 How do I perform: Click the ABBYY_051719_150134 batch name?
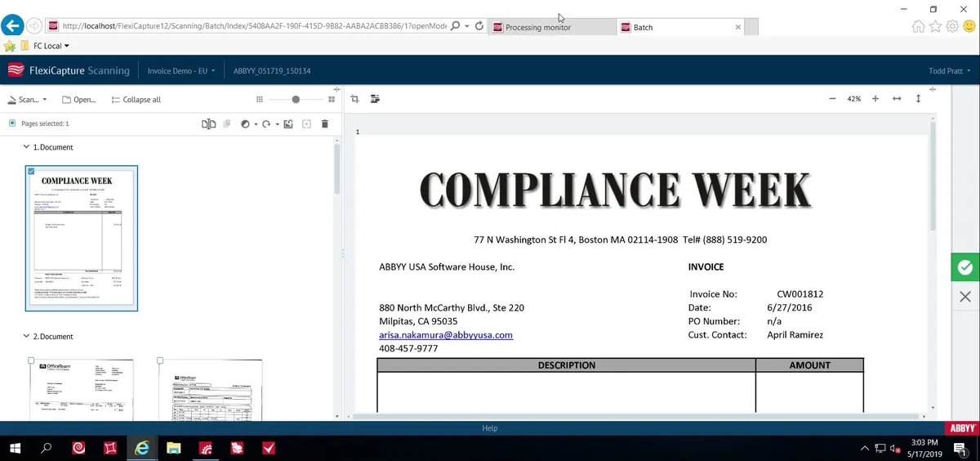tap(272, 71)
